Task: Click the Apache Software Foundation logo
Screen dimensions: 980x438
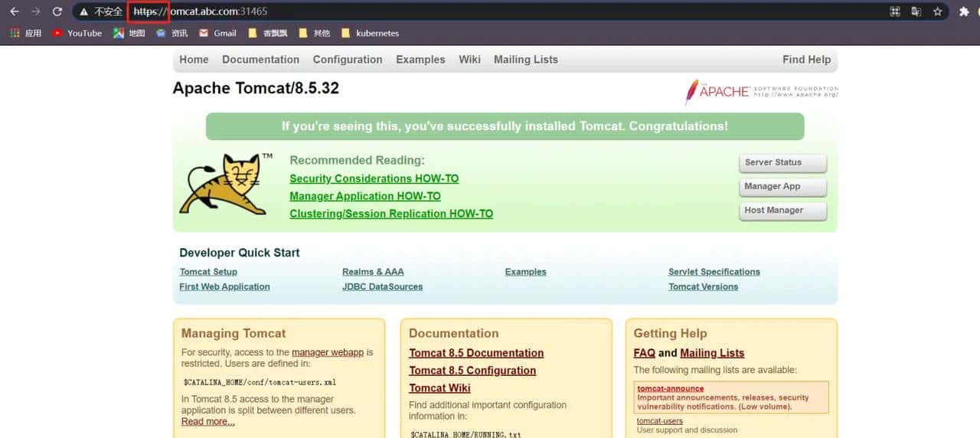Action: [761, 91]
